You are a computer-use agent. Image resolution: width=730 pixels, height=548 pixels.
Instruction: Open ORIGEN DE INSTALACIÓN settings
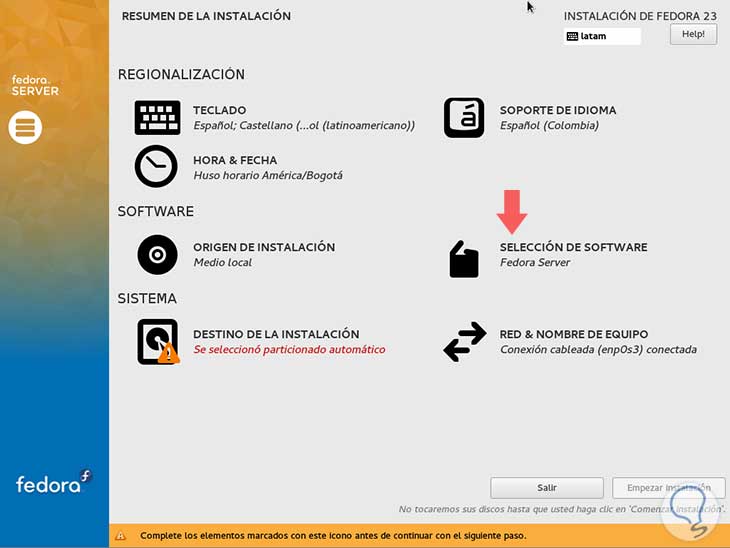pyautogui.click(x=264, y=247)
